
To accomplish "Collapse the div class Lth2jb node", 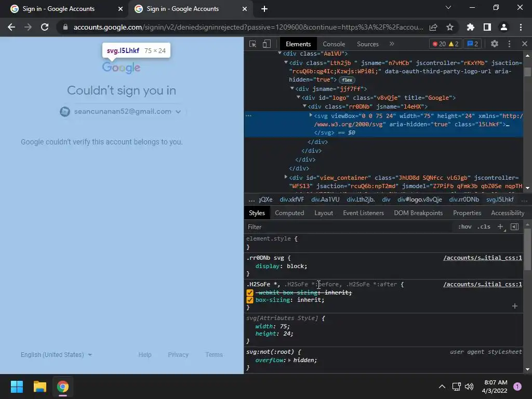I will 286,62.
